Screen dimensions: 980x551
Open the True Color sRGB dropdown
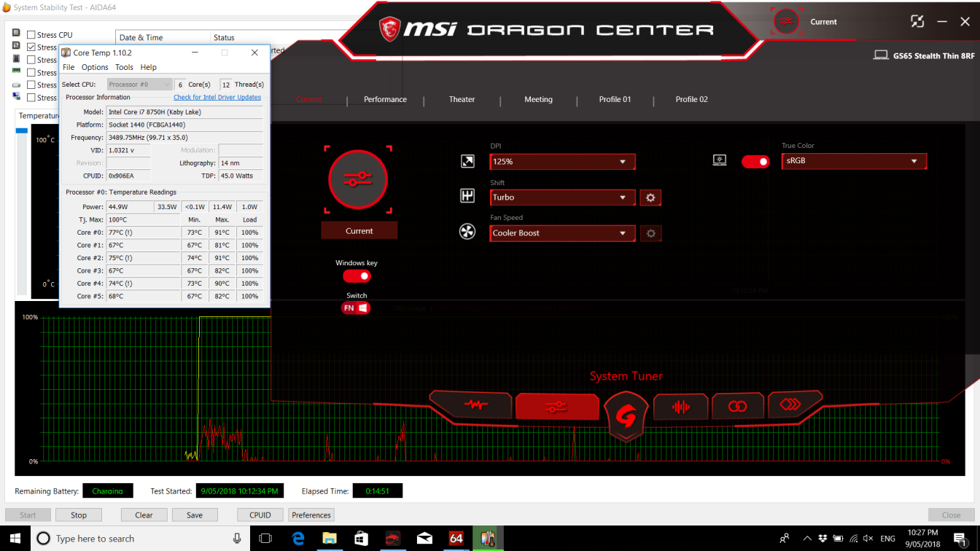click(854, 161)
